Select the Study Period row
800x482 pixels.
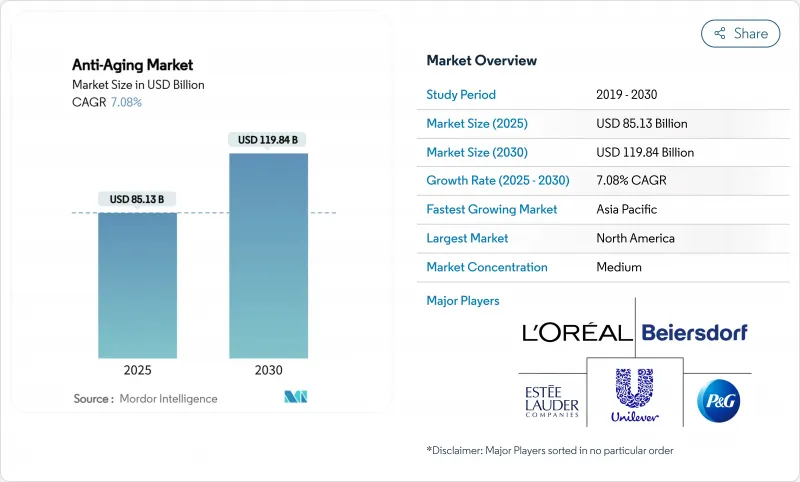tap(588, 95)
